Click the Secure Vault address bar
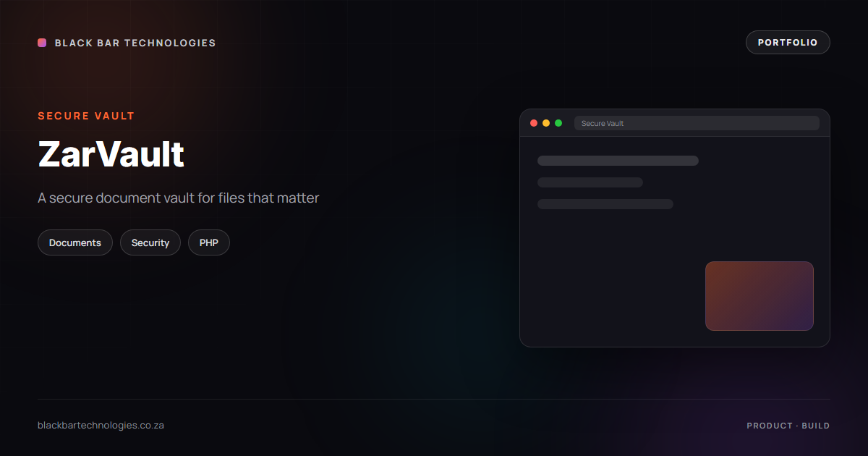Image resolution: width=868 pixels, height=456 pixels. tap(697, 123)
